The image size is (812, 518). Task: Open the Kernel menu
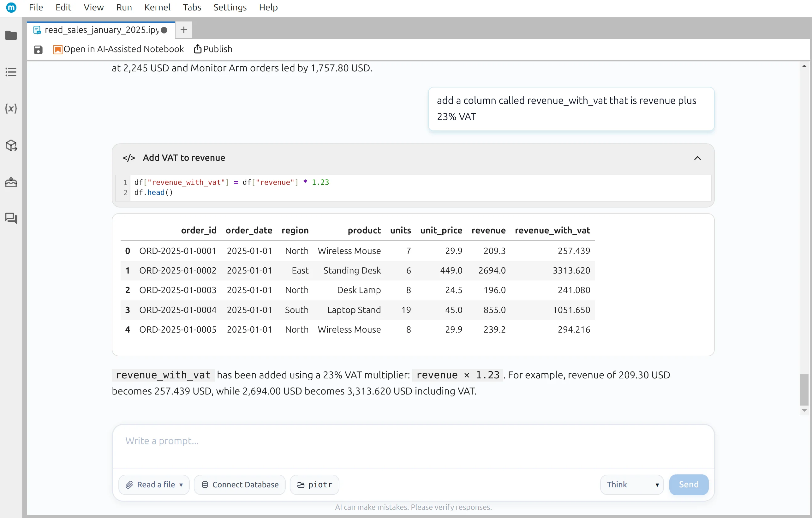[157, 7]
